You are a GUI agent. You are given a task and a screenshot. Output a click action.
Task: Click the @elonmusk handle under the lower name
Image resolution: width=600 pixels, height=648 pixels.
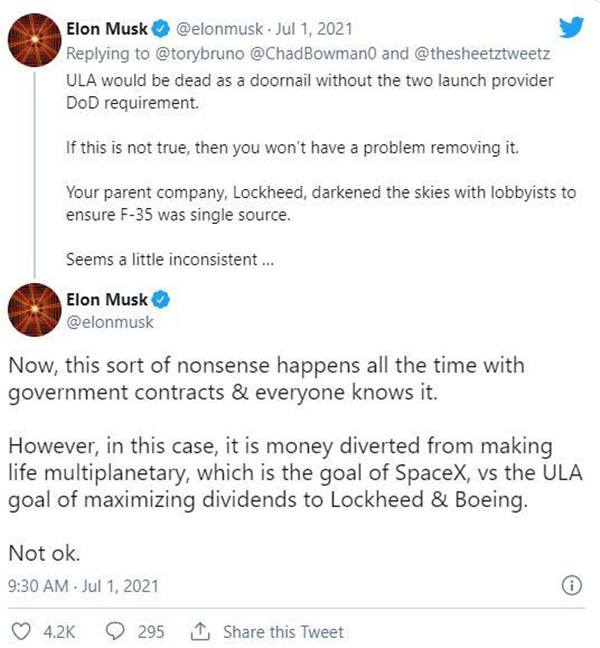pyautogui.click(x=104, y=322)
